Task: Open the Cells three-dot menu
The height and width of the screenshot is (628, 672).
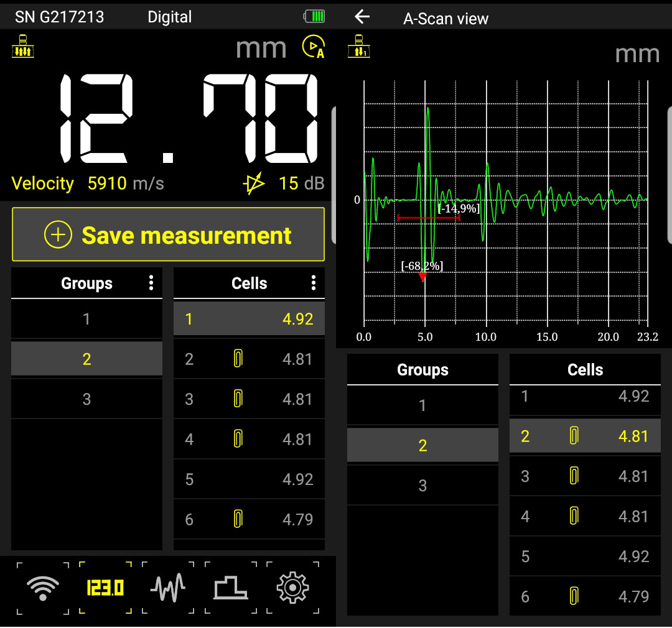Action: 313,284
